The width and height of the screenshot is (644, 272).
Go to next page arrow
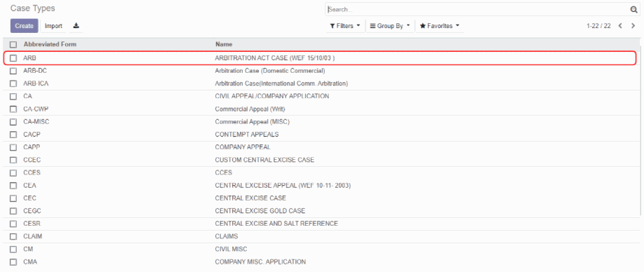click(633, 26)
